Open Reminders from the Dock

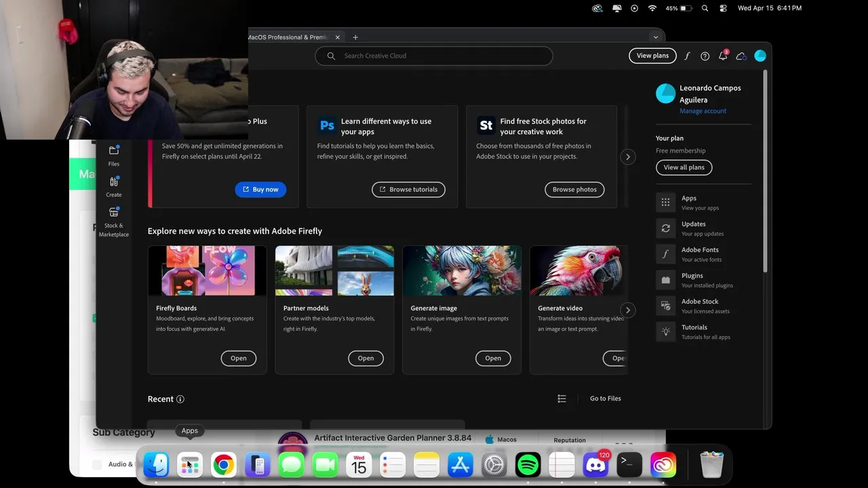tap(393, 465)
